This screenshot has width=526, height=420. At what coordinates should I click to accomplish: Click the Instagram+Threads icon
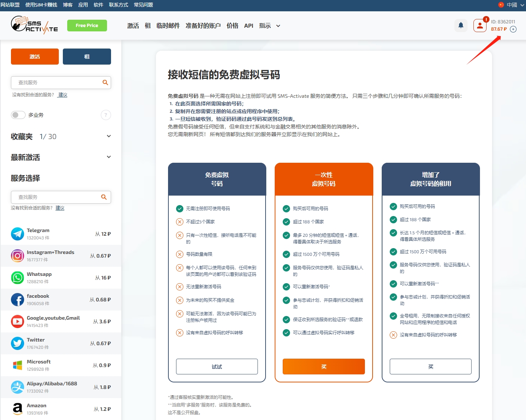pyautogui.click(x=18, y=256)
